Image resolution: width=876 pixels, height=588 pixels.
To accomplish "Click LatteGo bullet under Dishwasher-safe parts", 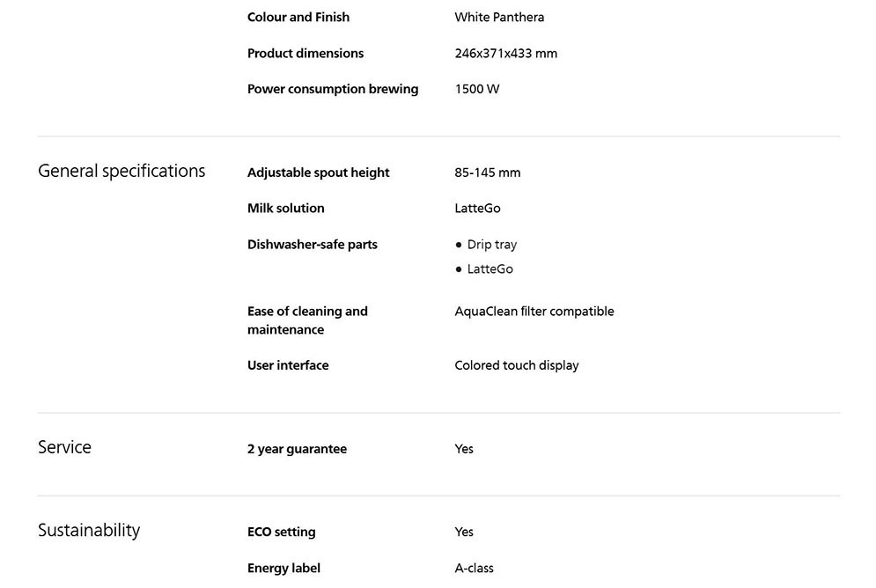I will tap(490, 269).
